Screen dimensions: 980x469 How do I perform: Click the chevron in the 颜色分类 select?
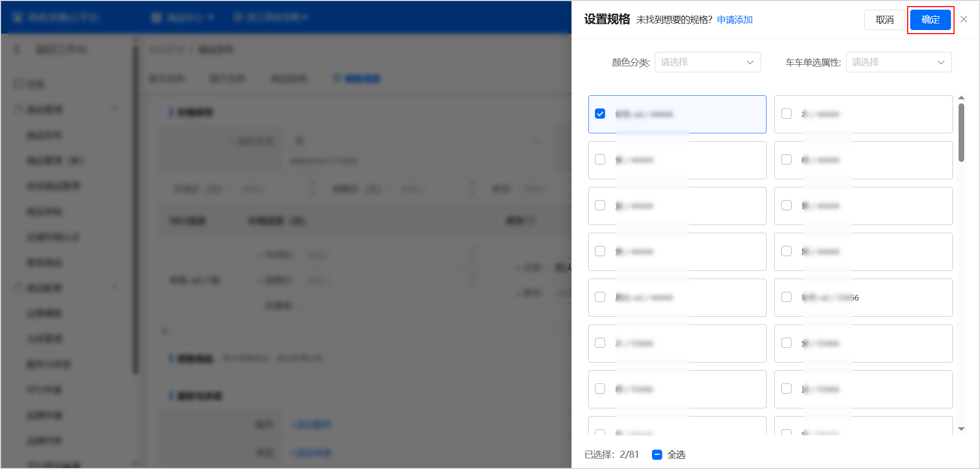(x=750, y=63)
